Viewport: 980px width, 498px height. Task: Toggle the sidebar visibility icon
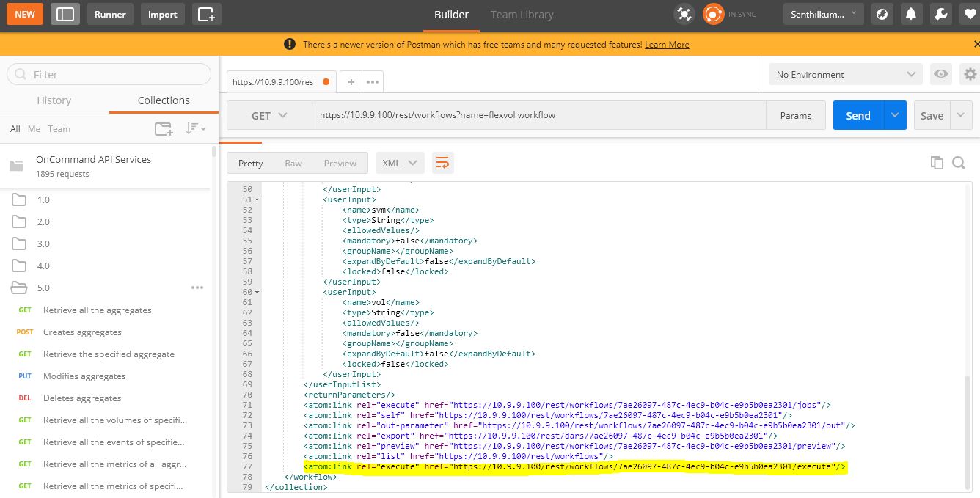pyautogui.click(x=65, y=13)
